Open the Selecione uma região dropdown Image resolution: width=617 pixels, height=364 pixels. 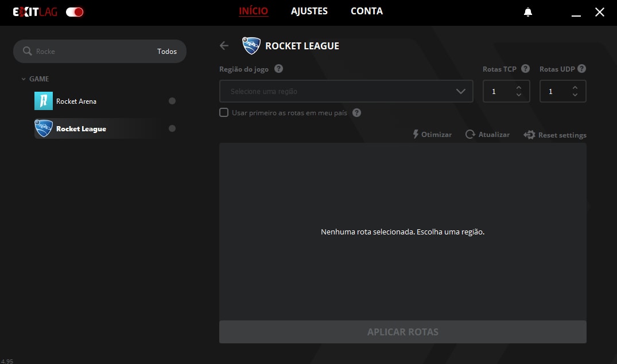[x=346, y=91]
